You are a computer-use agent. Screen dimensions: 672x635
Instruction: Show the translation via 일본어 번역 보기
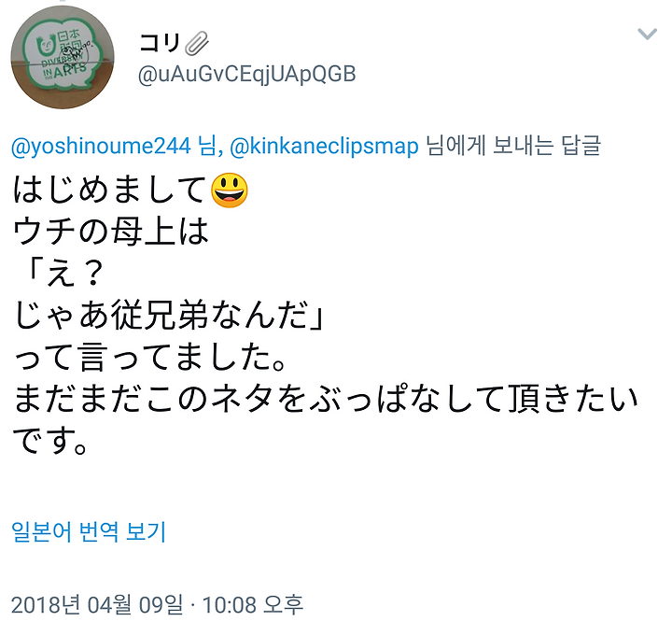coord(89,531)
